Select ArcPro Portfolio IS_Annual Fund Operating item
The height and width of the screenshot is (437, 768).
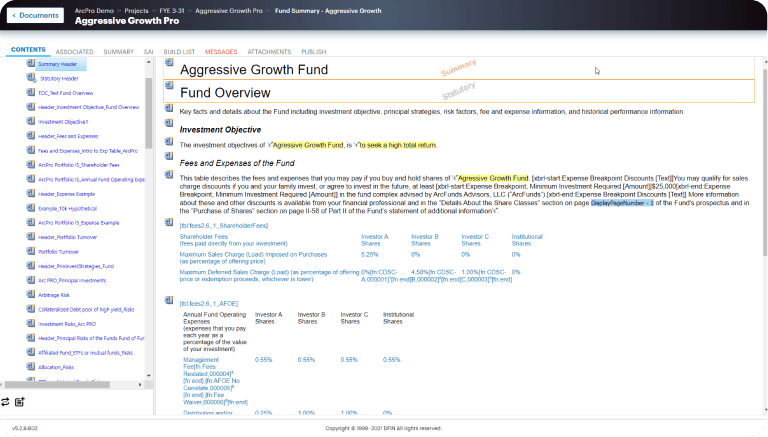[91, 179]
